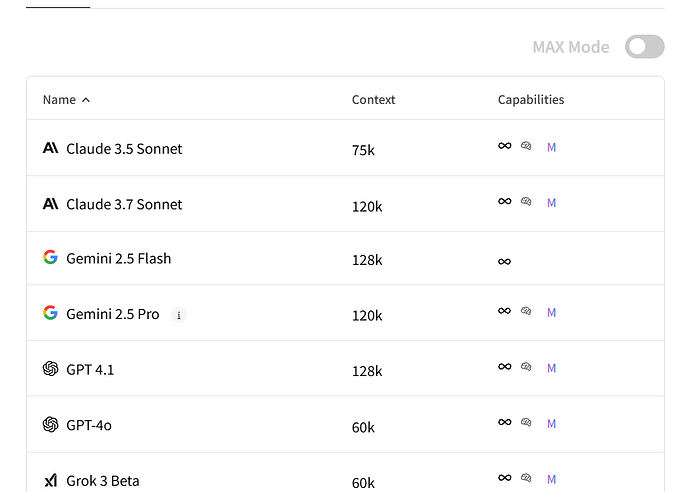The height and width of the screenshot is (492, 690).
Task: Click the Capabilities column header
Action: click(x=531, y=99)
